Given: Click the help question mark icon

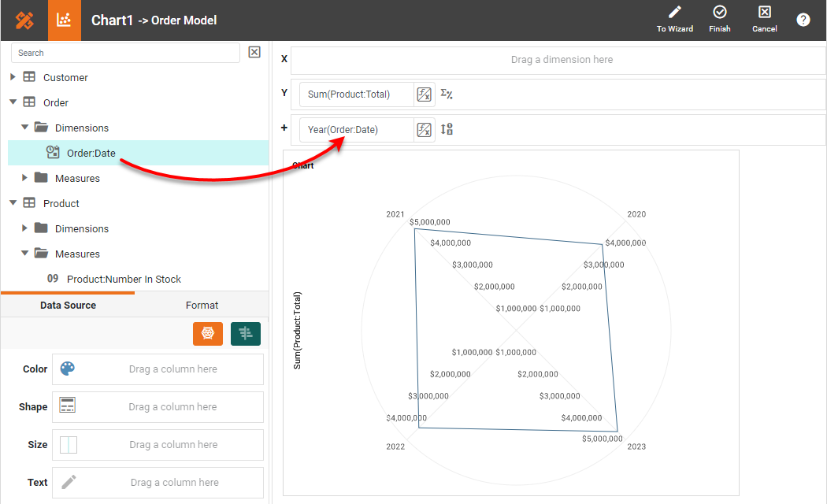Looking at the screenshot, I should (803, 20).
